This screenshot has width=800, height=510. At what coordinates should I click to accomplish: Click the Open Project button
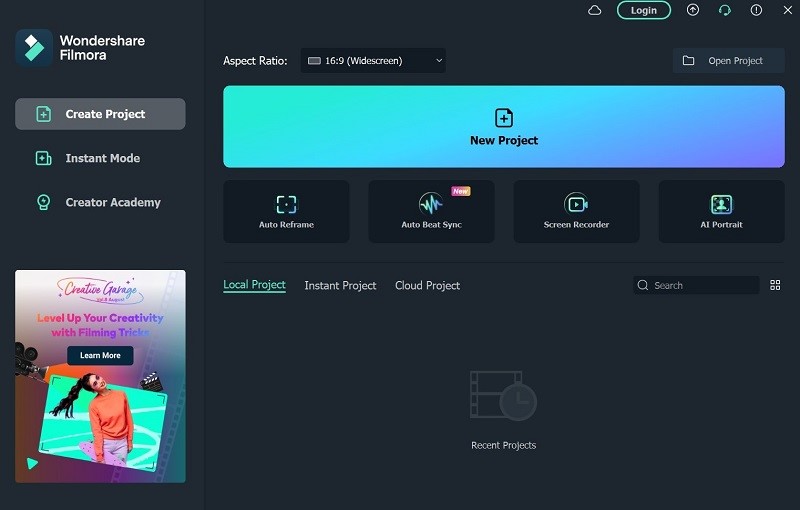(728, 61)
